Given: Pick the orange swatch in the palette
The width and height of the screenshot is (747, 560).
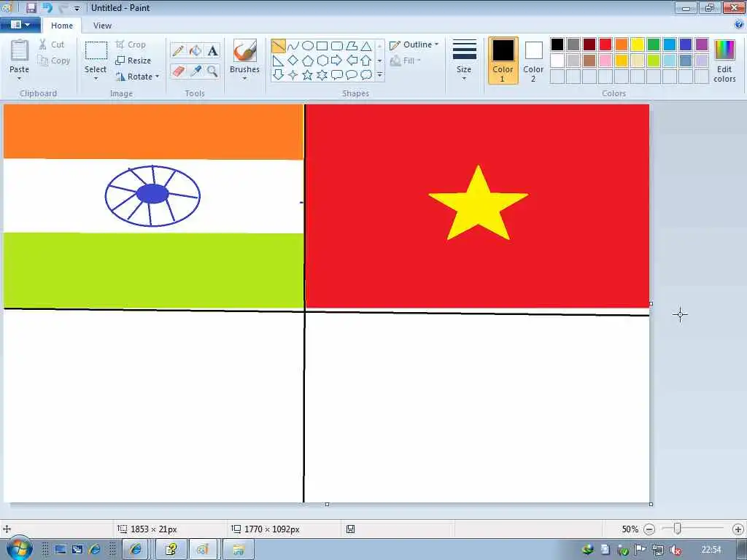Looking at the screenshot, I should (x=622, y=44).
